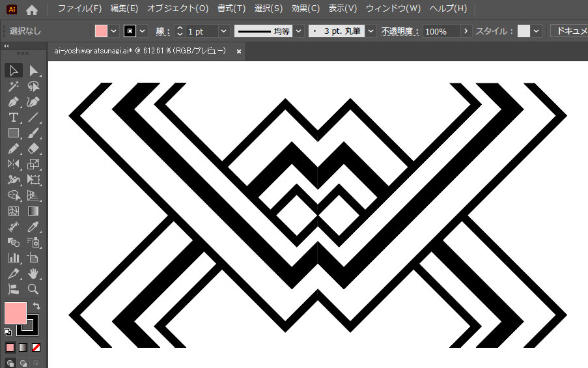Pick the Rectangle tool
This screenshot has width=588, height=368.
14,133
